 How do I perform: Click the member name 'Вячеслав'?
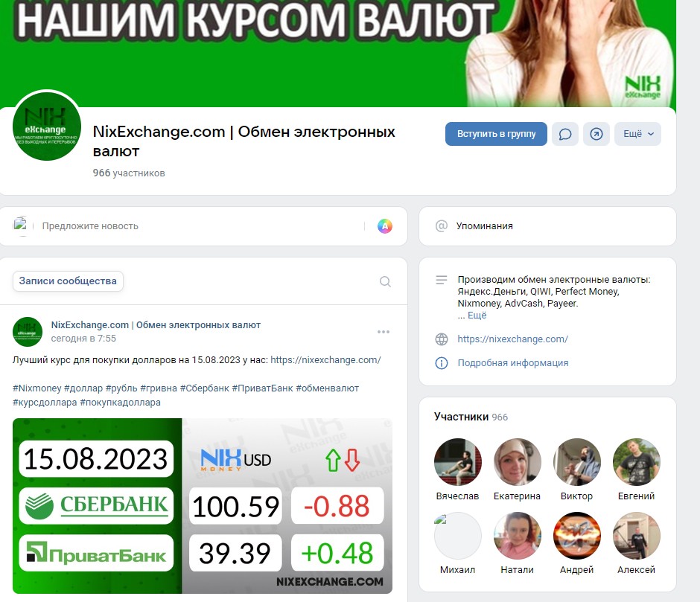point(457,496)
